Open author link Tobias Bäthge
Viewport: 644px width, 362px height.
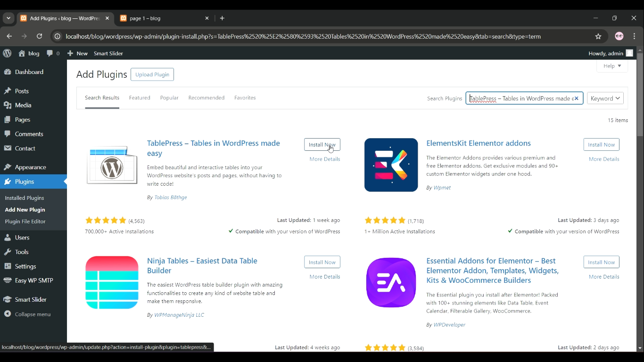(171, 197)
